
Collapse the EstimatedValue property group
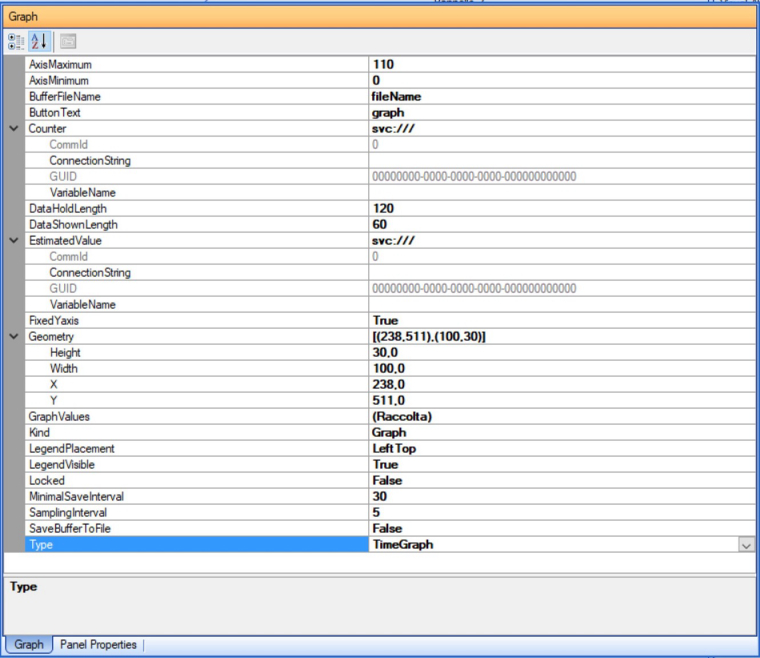tap(13, 241)
